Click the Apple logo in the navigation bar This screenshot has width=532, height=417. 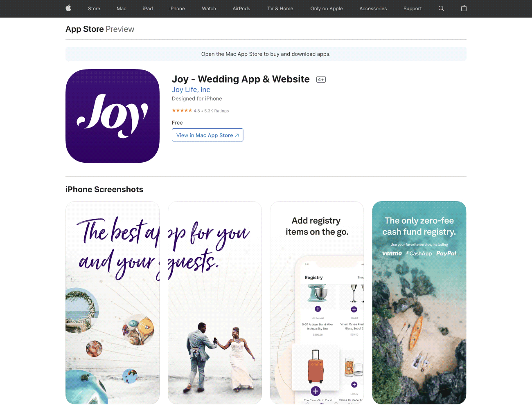point(68,8)
